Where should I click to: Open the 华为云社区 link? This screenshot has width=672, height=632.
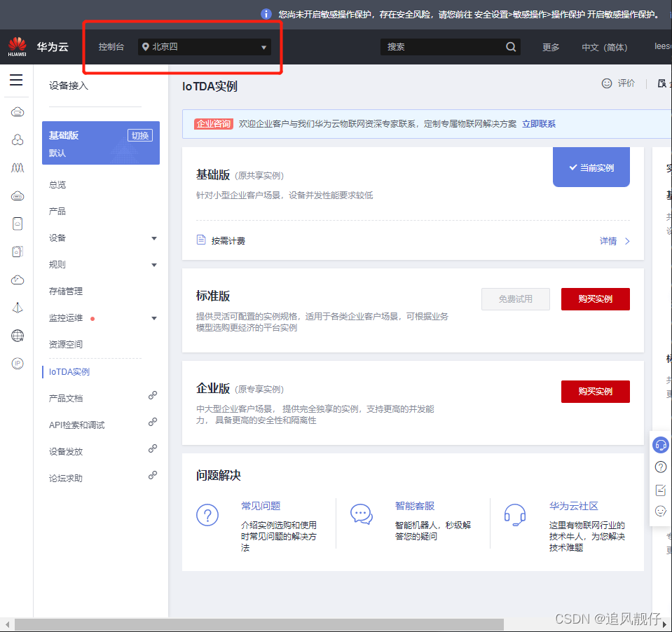tap(573, 506)
